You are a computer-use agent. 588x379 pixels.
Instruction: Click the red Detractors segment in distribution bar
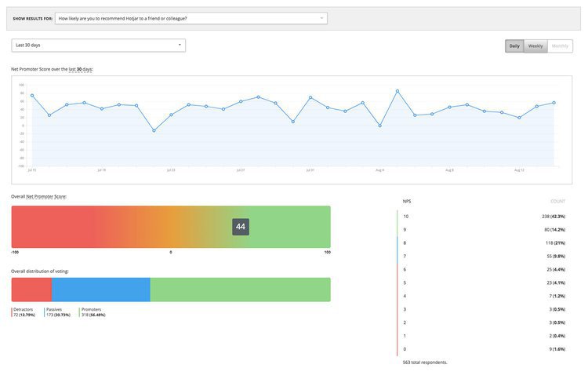point(31,290)
